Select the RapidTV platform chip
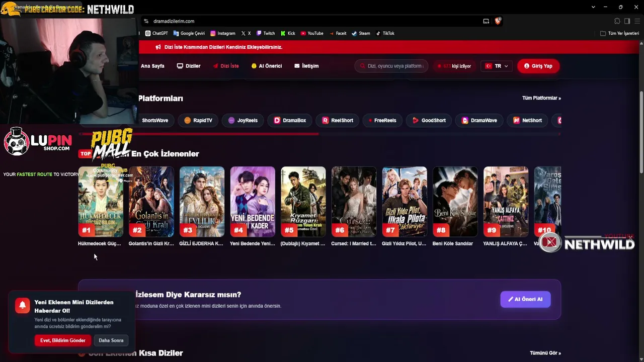This screenshot has width=644, height=362. pos(198,120)
